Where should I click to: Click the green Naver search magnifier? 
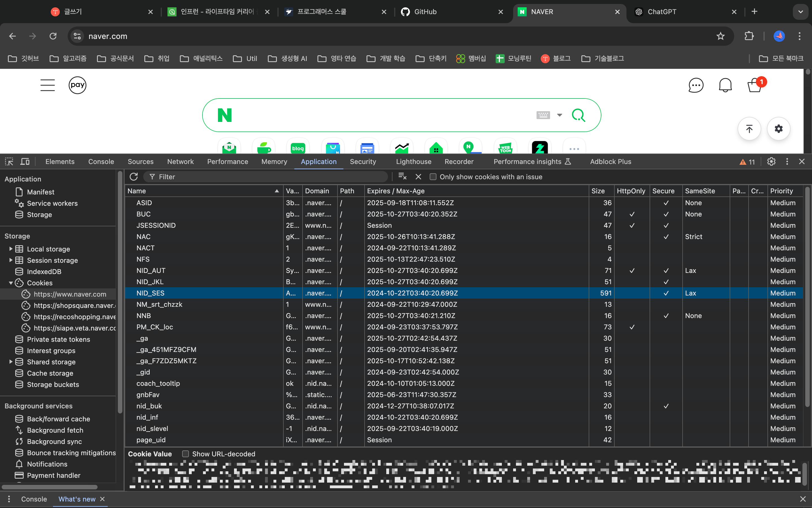pyautogui.click(x=579, y=115)
